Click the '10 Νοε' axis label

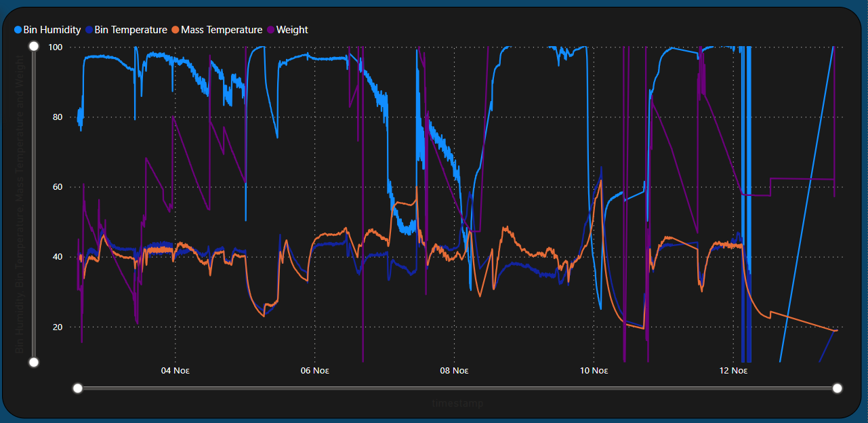(x=594, y=370)
